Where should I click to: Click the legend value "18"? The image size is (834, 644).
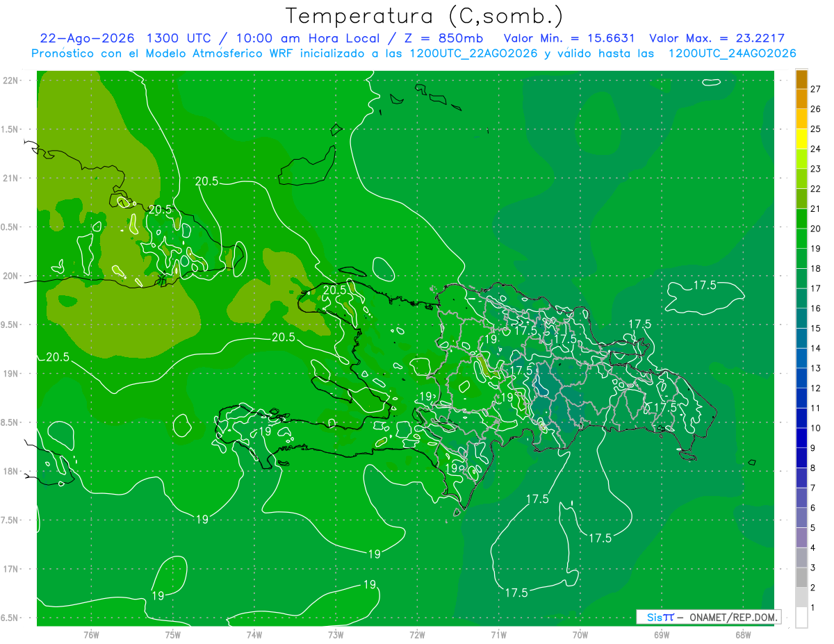(815, 268)
